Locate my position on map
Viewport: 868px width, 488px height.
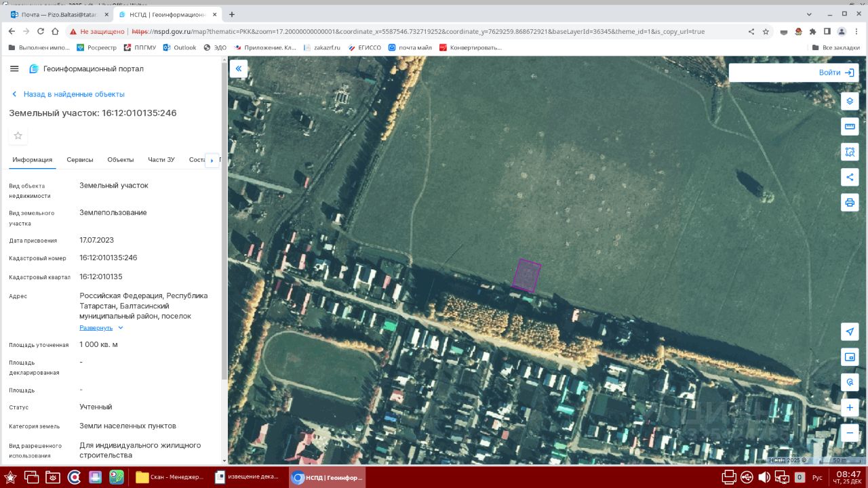[850, 331]
